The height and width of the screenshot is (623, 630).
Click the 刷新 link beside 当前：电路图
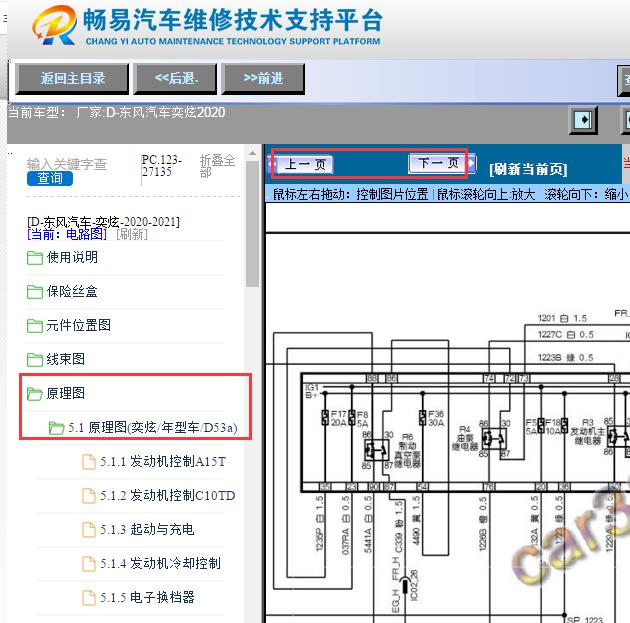tap(132, 234)
